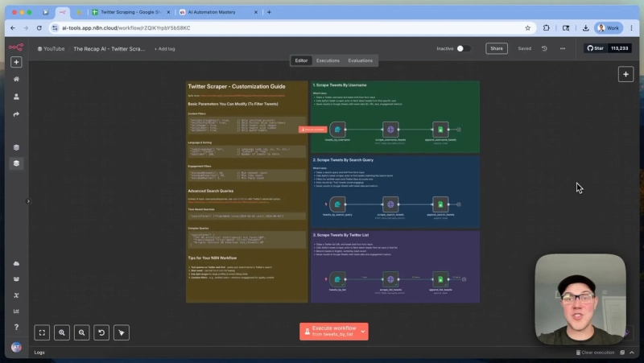Switch to the Editor tab
The image size is (644, 363).
point(301,60)
